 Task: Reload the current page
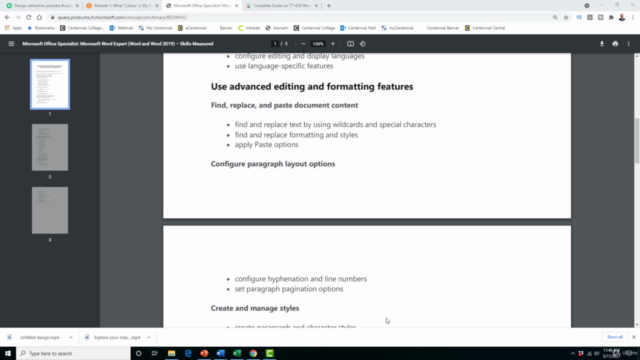29,17
